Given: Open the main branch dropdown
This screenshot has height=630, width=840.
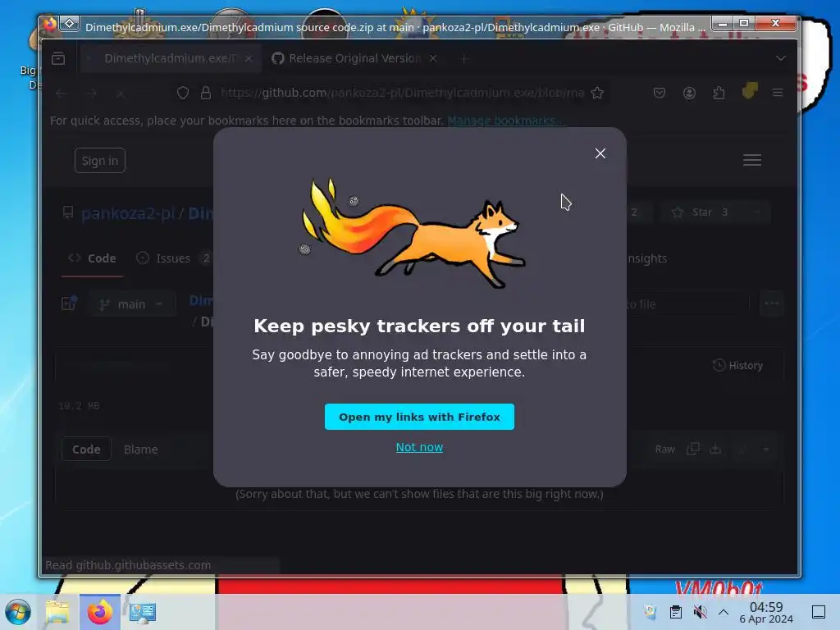Looking at the screenshot, I should 132,304.
